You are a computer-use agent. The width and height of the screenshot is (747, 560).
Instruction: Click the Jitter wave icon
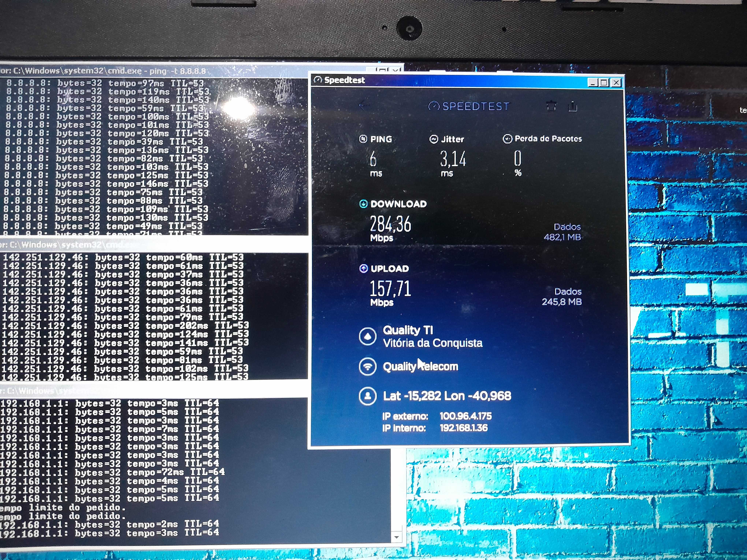(434, 139)
